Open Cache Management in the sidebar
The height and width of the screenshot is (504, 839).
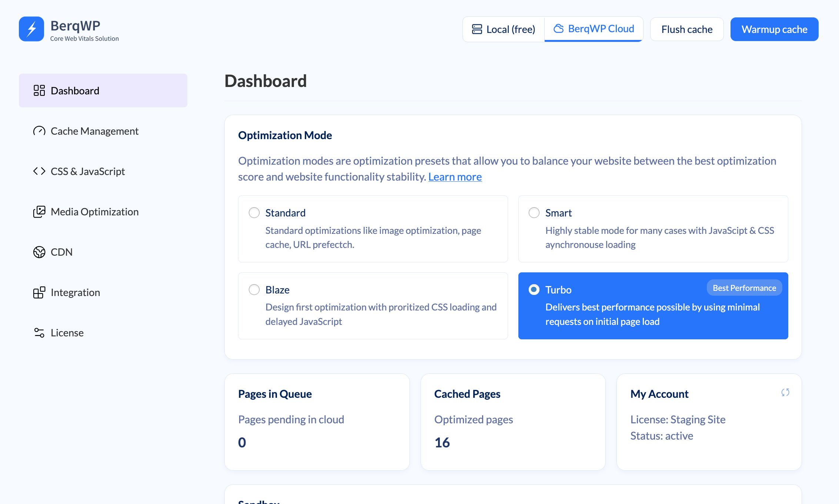pyautogui.click(x=103, y=131)
